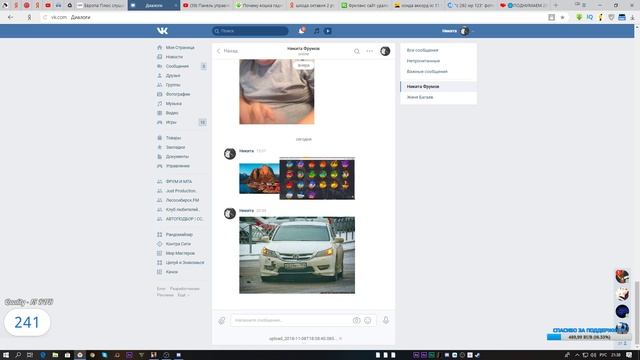Open Товары in the left menu
Image resolution: width=640 pixels, height=360 pixels.
pyautogui.click(x=173, y=138)
